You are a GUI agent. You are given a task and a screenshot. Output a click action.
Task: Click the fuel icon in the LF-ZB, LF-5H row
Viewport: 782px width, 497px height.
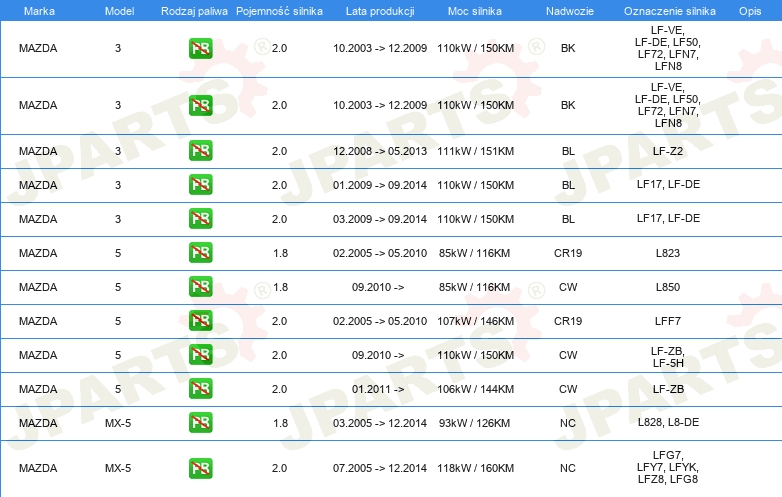coord(200,354)
